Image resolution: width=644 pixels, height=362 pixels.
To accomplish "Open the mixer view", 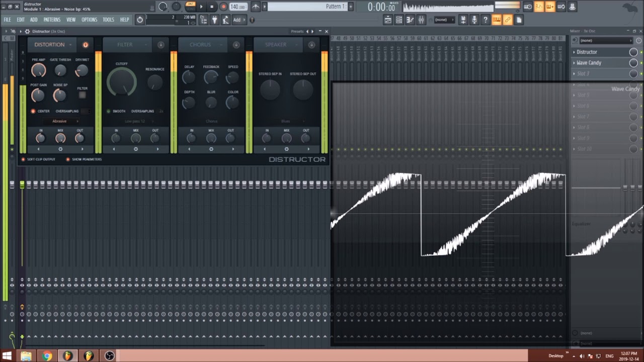I will coord(421,20).
